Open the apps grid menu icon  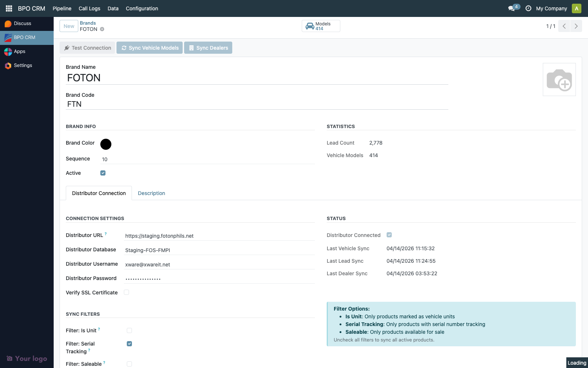pyautogui.click(x=9, y=8)
